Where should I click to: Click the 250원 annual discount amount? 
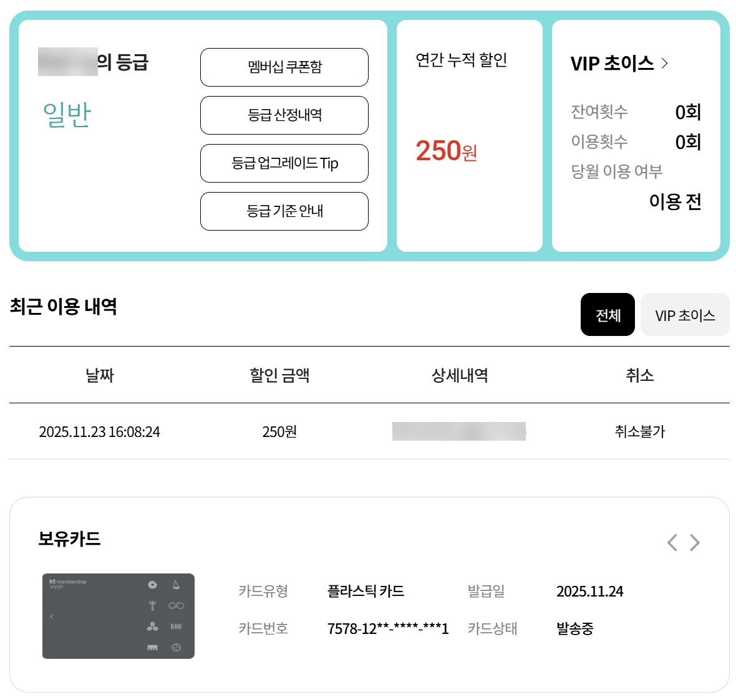click(446, 151)
